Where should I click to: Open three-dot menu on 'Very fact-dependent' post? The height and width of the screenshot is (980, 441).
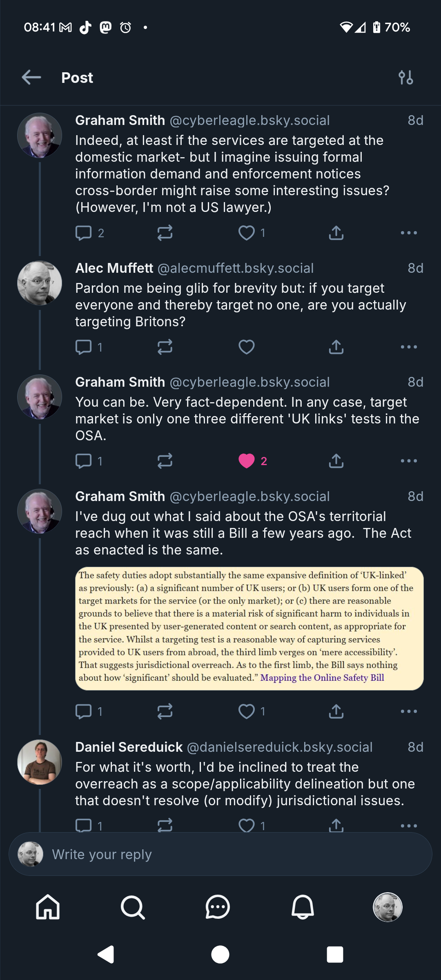pyautogui.click(x=409, y=461)
